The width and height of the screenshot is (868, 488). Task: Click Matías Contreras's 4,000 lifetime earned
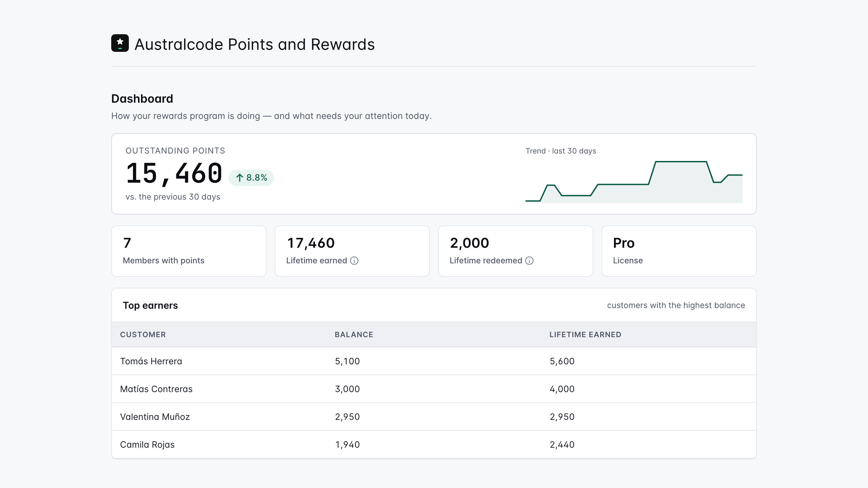562,389
